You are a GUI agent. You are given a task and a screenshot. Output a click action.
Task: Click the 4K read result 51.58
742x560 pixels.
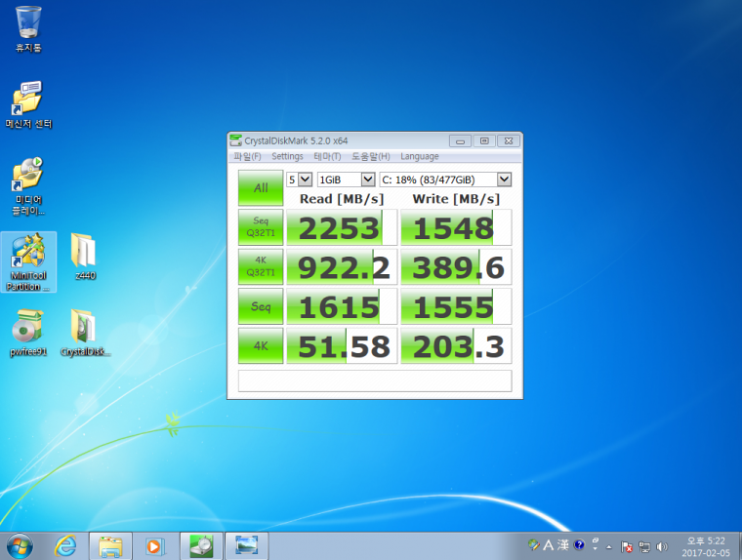point(342,345)
